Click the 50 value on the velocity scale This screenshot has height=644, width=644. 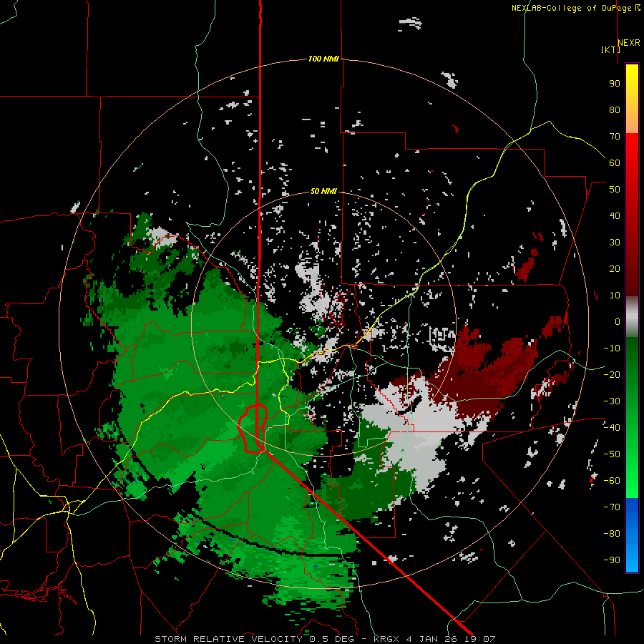615,190
